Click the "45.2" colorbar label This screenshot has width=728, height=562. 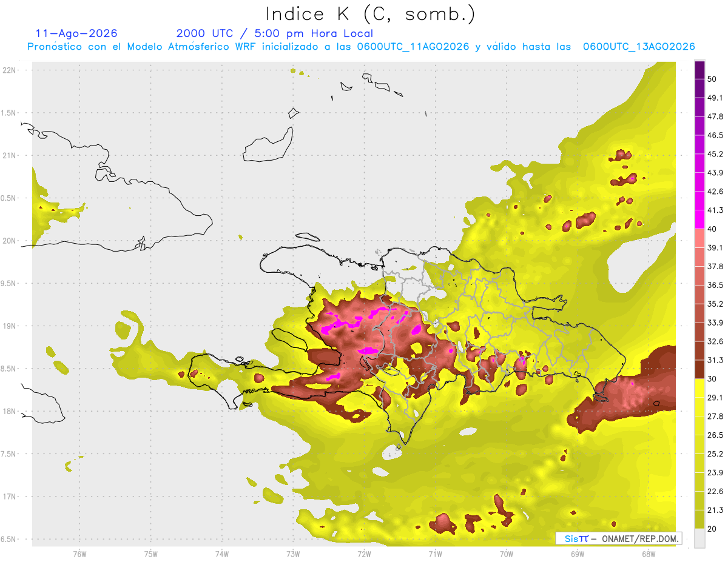pos(715,154)
